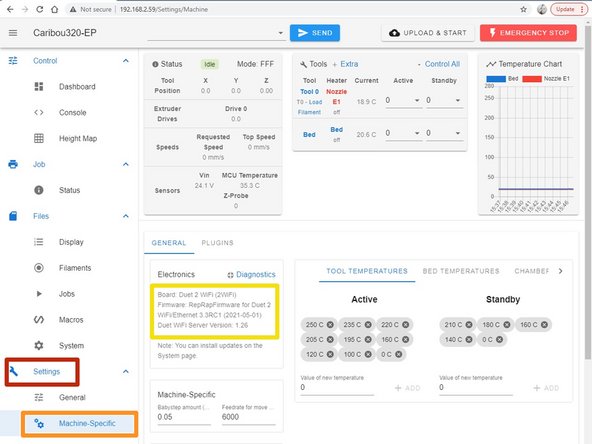Click the Control sliders icon in sidebar
This screenshot has width=592, height=444.
tap(13, 61)
